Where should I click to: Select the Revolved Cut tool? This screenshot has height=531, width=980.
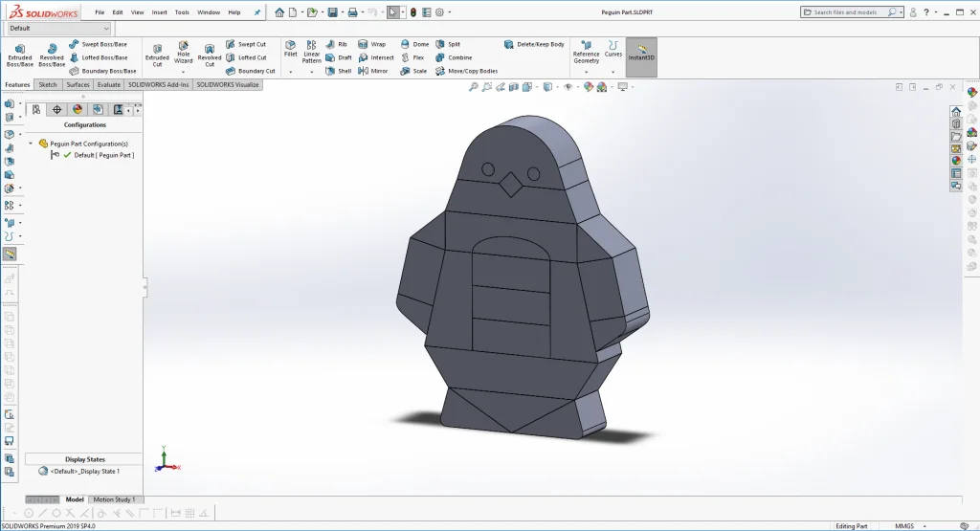[x=209, y=55]
